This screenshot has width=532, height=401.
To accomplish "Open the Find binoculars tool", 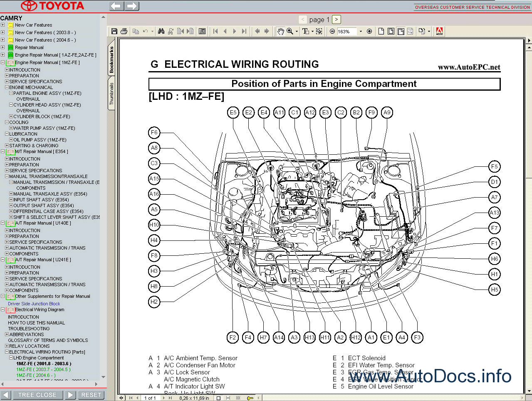I will coord(161,31).
